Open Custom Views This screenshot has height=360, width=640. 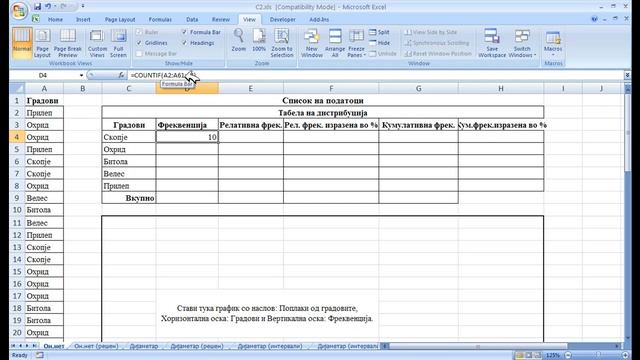(x=97, y=43)
